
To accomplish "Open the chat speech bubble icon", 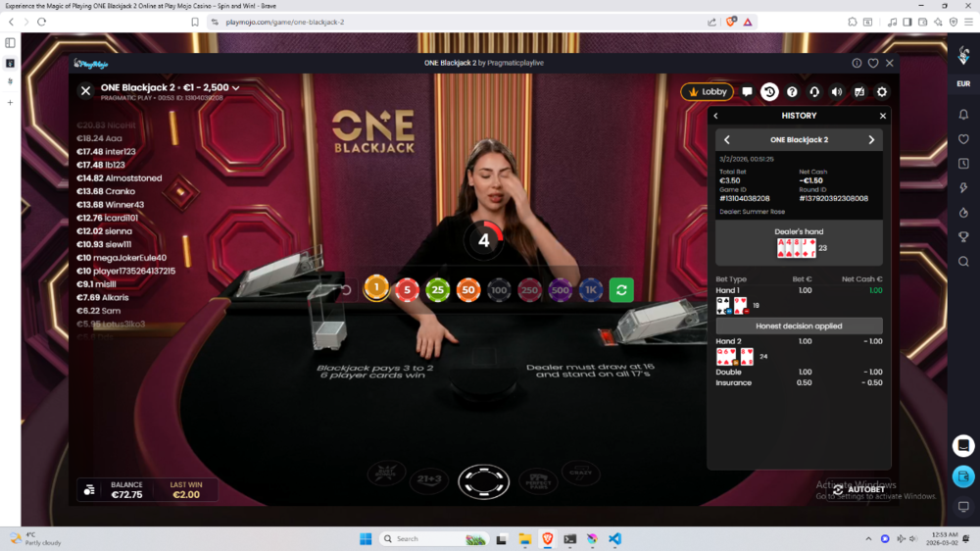I will 747,92.
